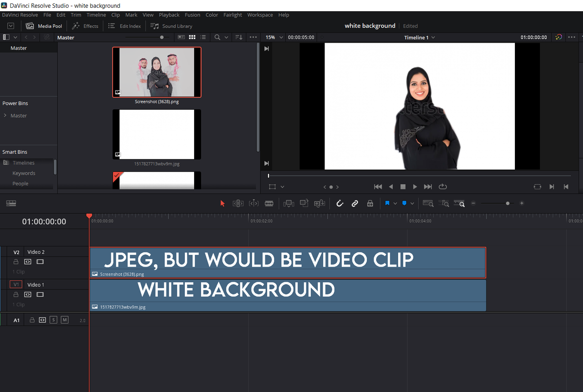The width and height of the screenshot is (583, 392).
Task: Open media pool search
Action: [x=217, y=37]
